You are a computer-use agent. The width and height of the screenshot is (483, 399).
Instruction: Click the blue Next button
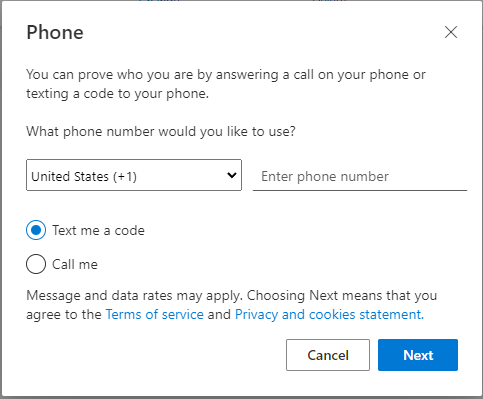tap(418, 355)
